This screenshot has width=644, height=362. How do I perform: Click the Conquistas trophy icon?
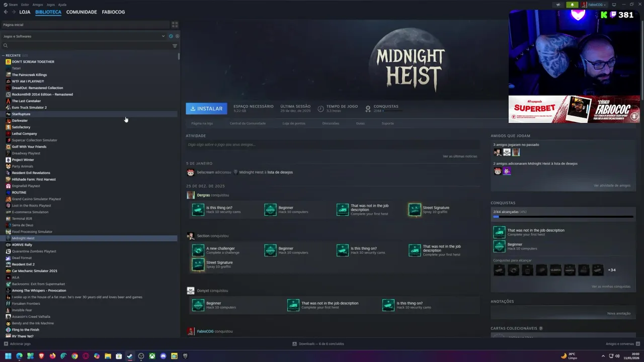[x=368, y=108]
